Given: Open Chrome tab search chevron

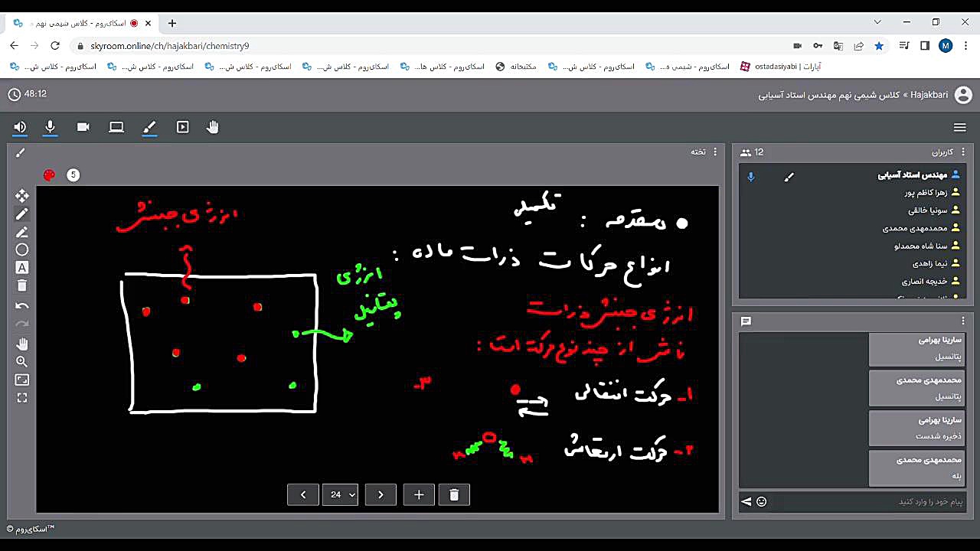Looking at the screenshot, I should click(x=877, y=22).
